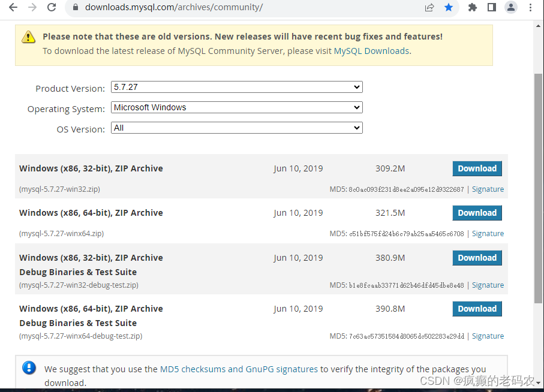Download mysql-5.7.27-winx64.zip archive
The height and width of the screenshot is (392, 544).
477,213
